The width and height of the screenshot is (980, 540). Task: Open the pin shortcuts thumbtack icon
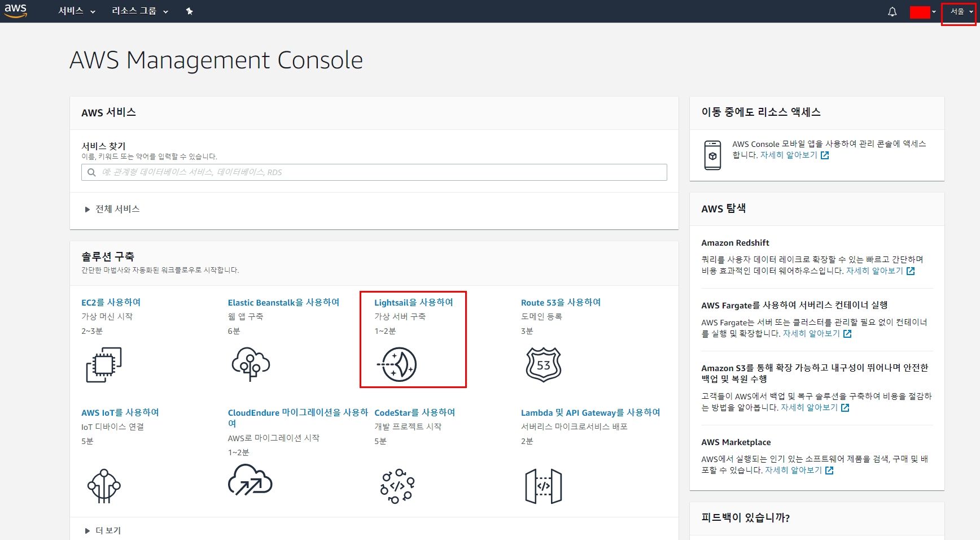click(x=190, y=11)
